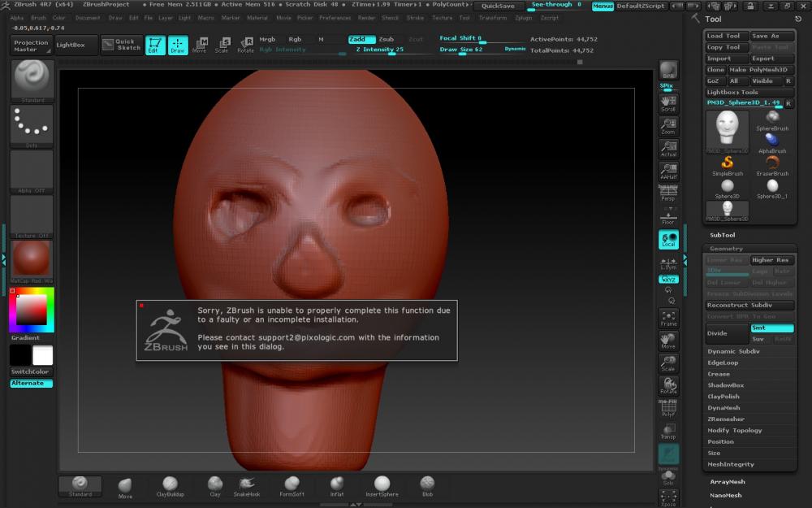Activate Rotate mode in the top shelf
This screenshot has height=508, width=812.
click(245, 45)
